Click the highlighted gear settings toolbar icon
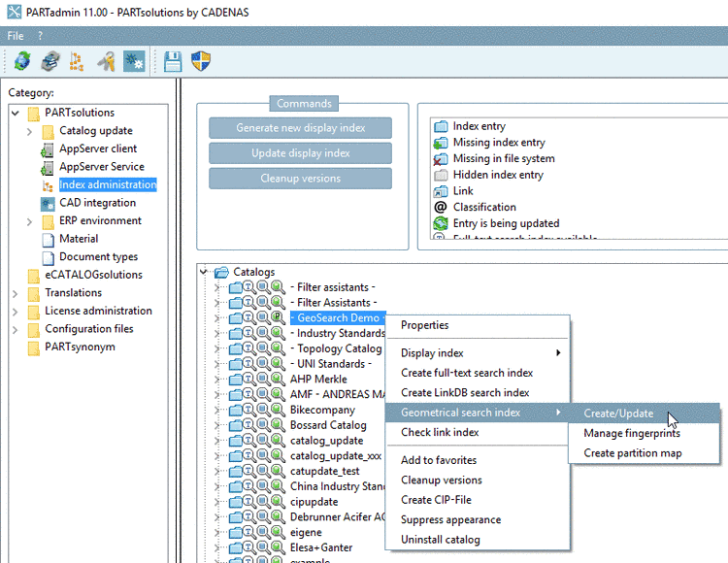 pos(134,62)
